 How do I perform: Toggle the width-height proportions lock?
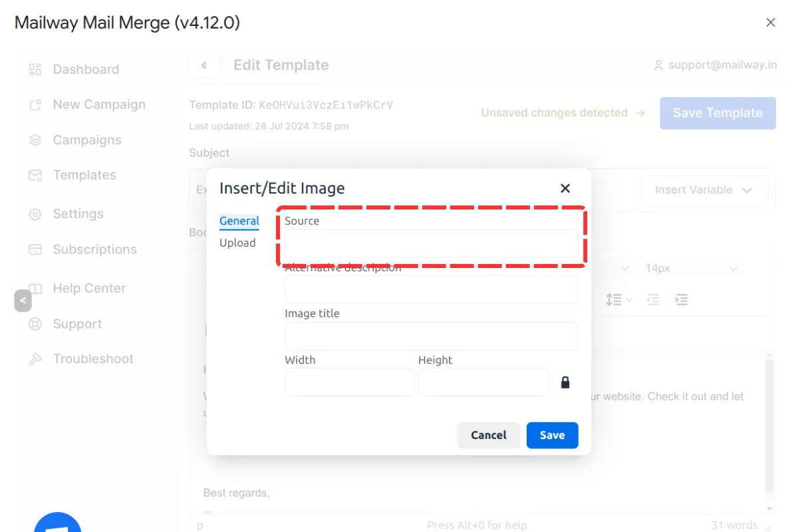click(x=565, y=382)
